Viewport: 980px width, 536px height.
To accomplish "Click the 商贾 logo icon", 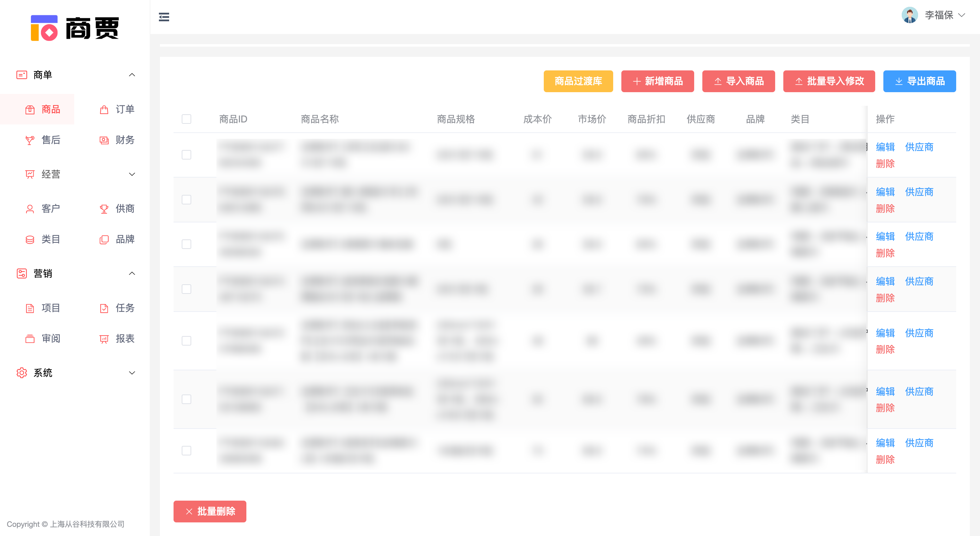I will (44, 28).
